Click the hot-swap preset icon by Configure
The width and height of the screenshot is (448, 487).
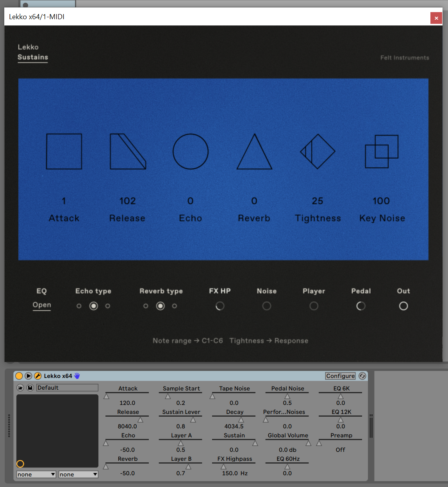(362, 376)
